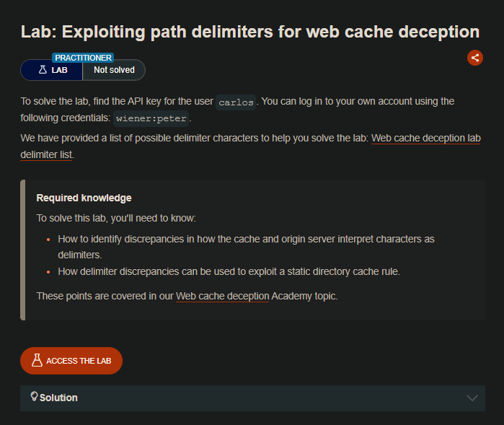This screenshot has width=504, height=425.
Task: Open Web cache deception lab delimiter list link
Action: (x=425, y=138)
